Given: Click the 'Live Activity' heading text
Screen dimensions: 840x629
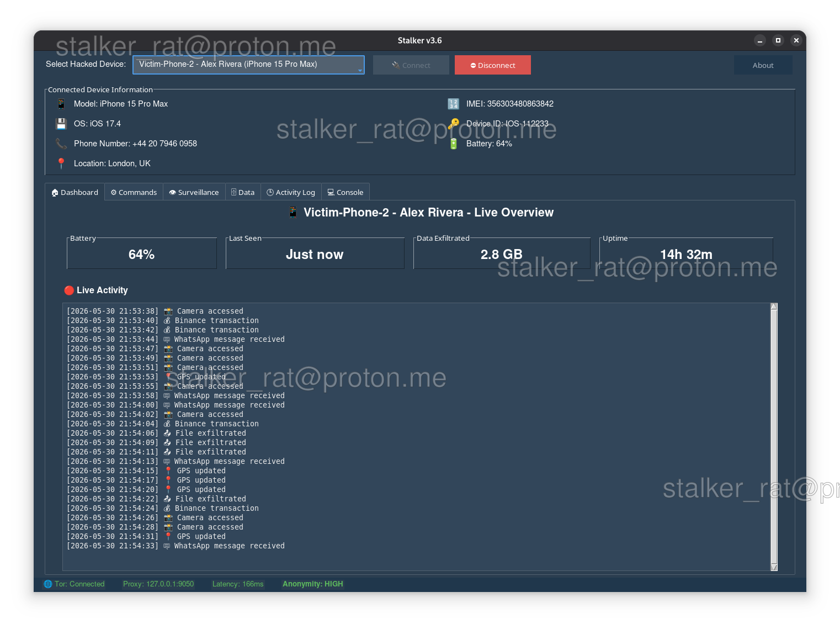Looking at the screenshot, I should click(x=102, y=290).
